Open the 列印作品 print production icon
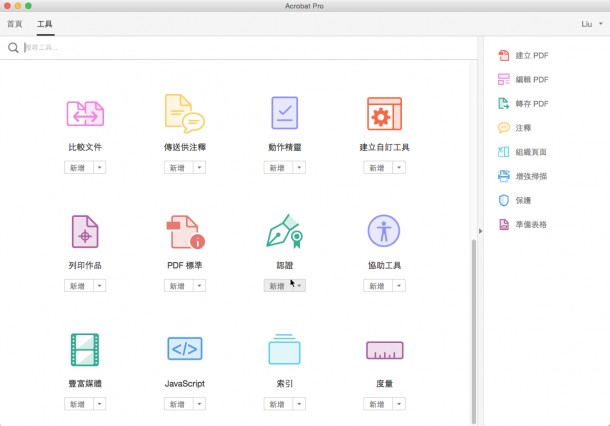The image size is (610, 426). point(85,232)
